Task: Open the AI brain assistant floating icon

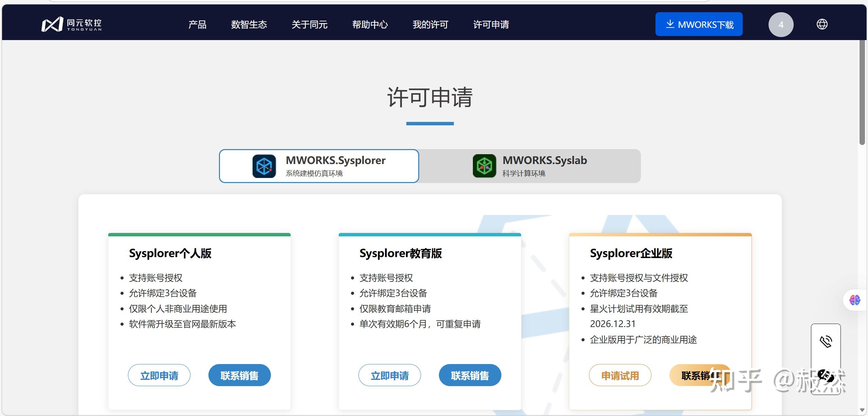Action: [854, 300]
